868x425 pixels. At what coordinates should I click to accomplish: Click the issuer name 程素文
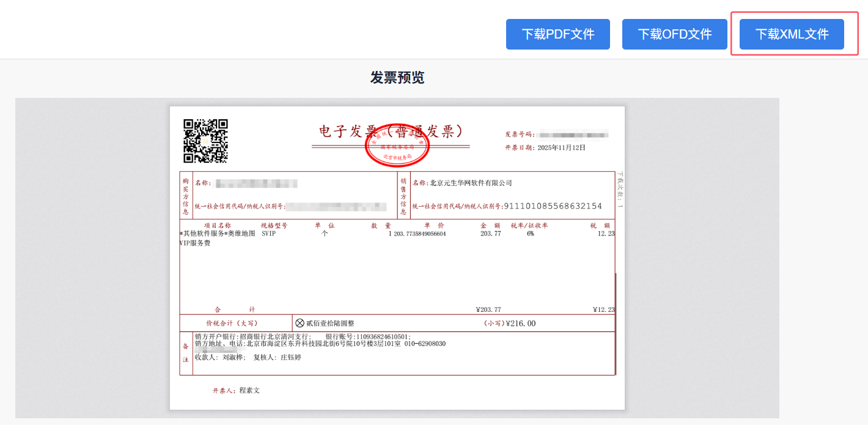click(249, 390)
